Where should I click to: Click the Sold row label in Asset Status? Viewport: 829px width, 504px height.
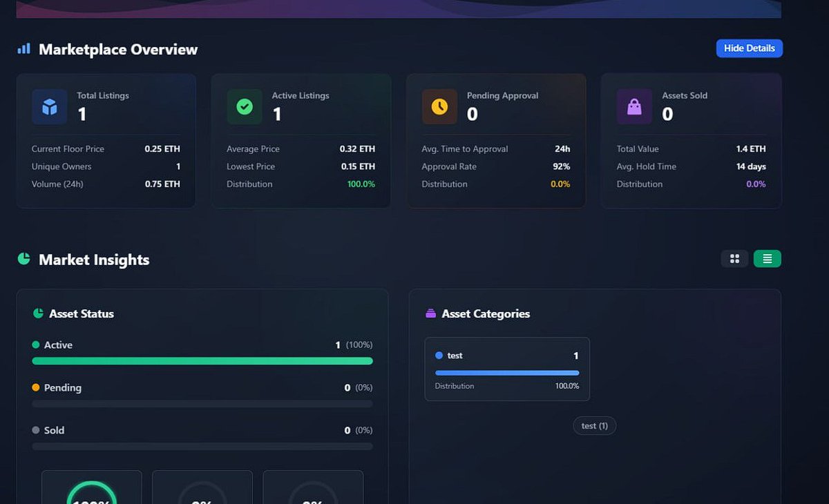coord(54,430)
